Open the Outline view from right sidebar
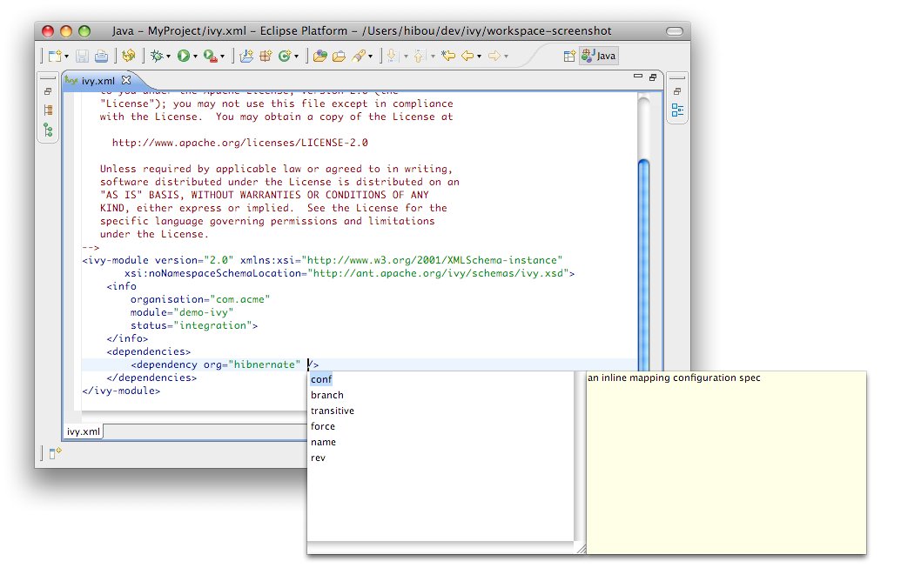This screenshot has height=588, width=901. coord(677,110)
